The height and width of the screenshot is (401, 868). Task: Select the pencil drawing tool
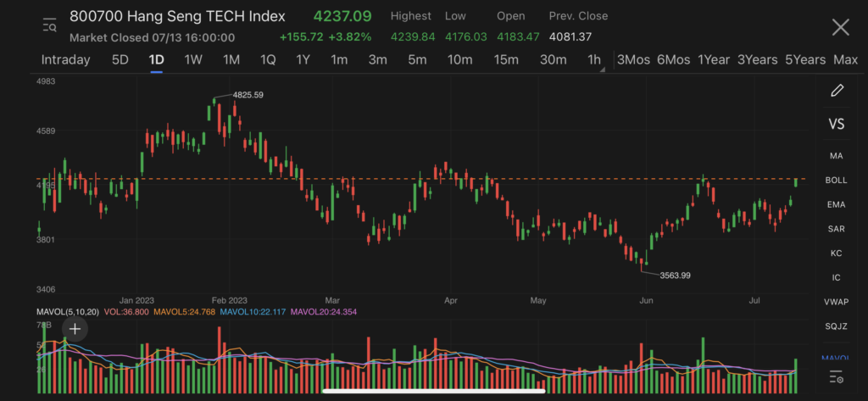point(837,90)
